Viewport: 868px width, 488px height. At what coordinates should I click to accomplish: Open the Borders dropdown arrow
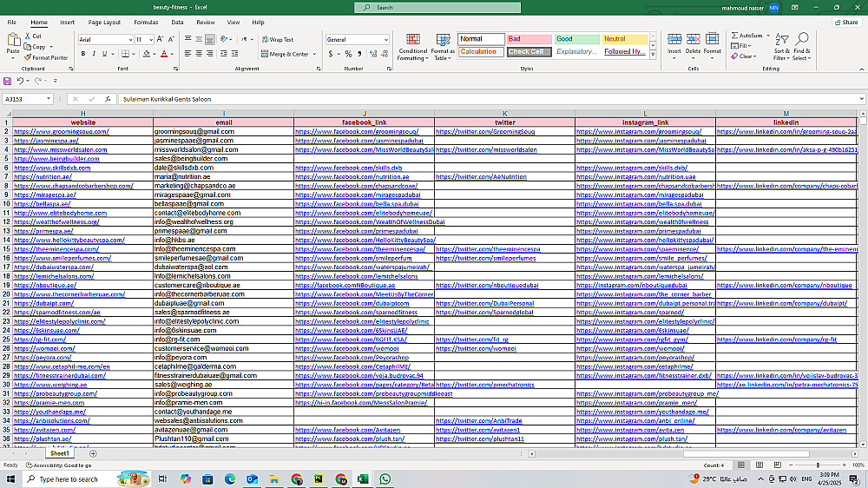tap(134, 55)
